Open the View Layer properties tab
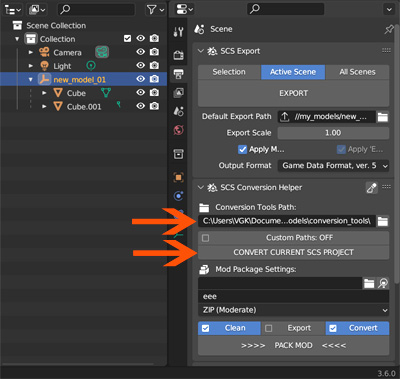Viewport: 400px width, 379px height. point(178,93)
